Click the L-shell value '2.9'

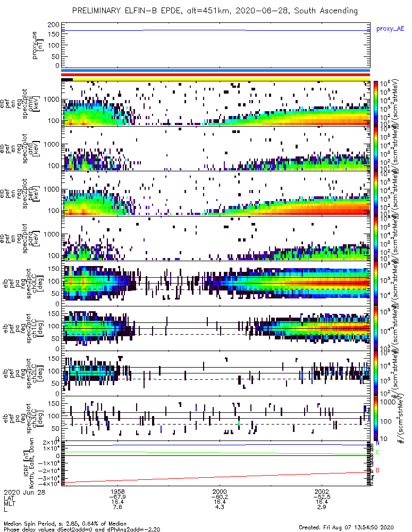pyautogui.click(x=322, y=507)
